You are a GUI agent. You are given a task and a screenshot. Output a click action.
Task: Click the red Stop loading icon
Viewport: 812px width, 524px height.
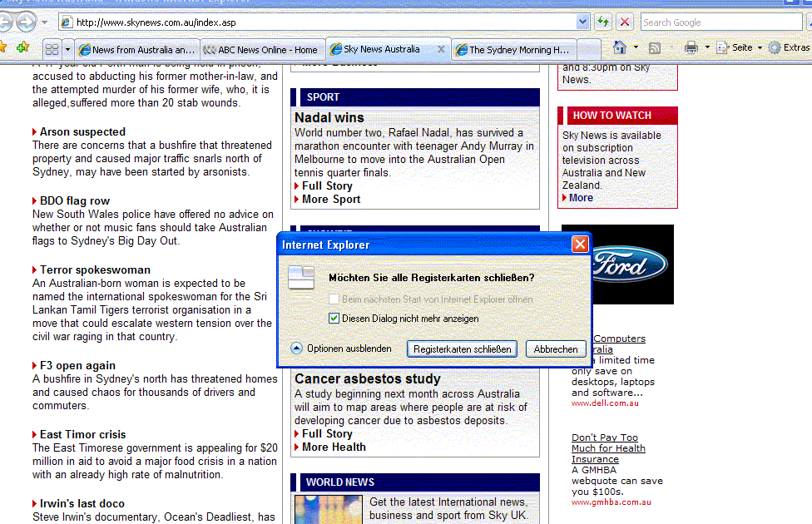[x=625, y=22]
